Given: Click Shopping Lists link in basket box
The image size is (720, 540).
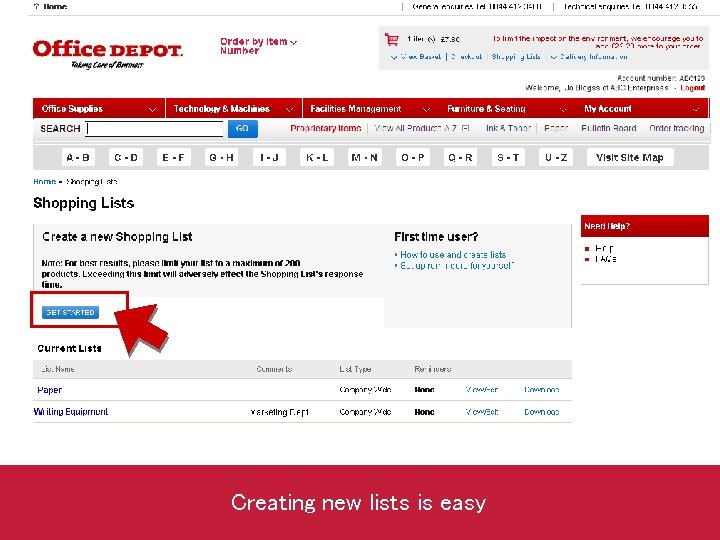Looking at the screenshot, I should click(x=516, y=57).
